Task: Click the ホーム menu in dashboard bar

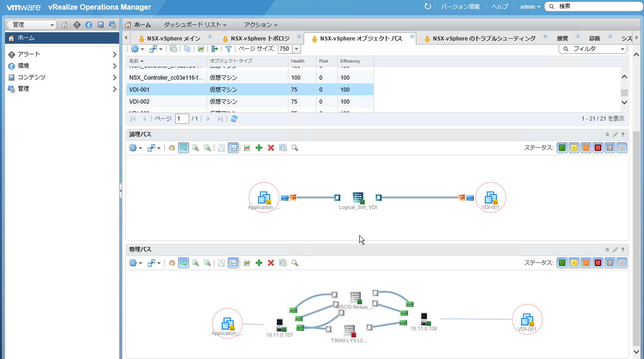Action: point(138,25)
